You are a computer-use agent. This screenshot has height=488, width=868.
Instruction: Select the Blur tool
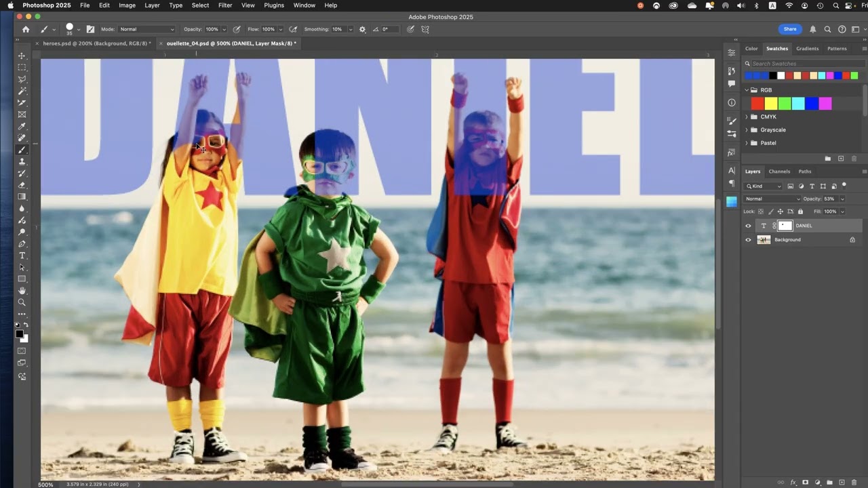(22, 208)
